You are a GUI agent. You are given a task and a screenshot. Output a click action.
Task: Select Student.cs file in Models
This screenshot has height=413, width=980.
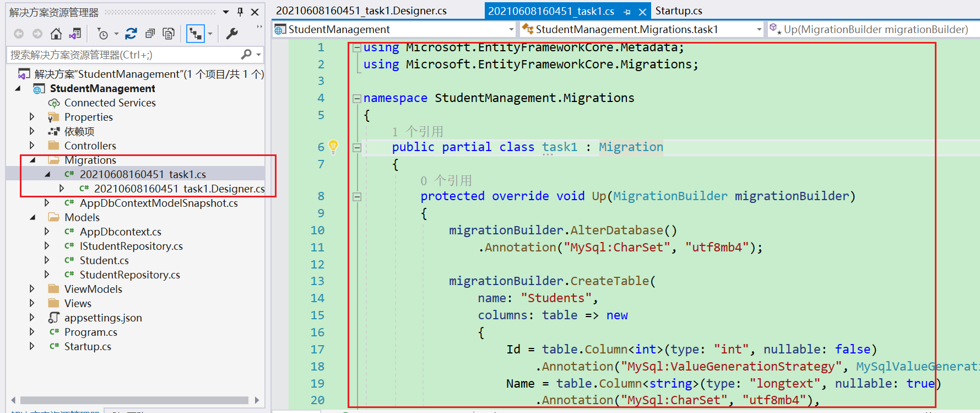(104, 260)
